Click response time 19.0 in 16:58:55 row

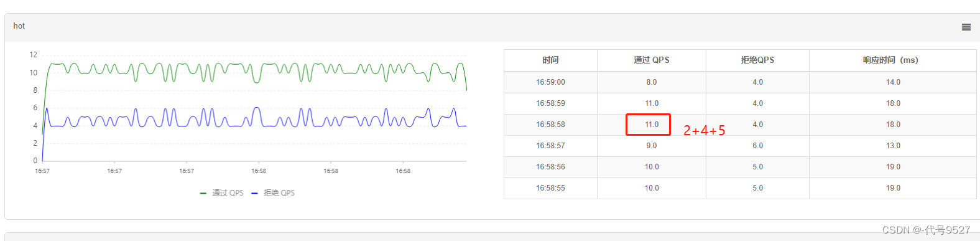point(893,188)
